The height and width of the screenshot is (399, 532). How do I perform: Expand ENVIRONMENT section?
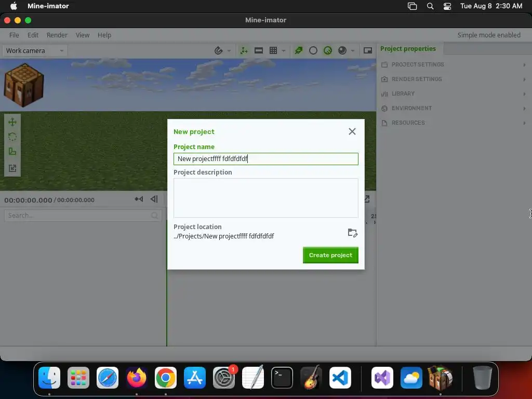pyautogui.click(x=454, y=108)
